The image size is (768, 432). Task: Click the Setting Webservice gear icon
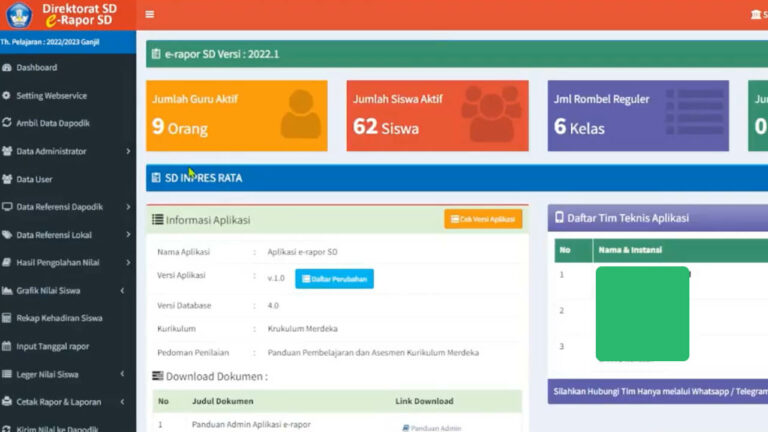[x=7, y=96]
